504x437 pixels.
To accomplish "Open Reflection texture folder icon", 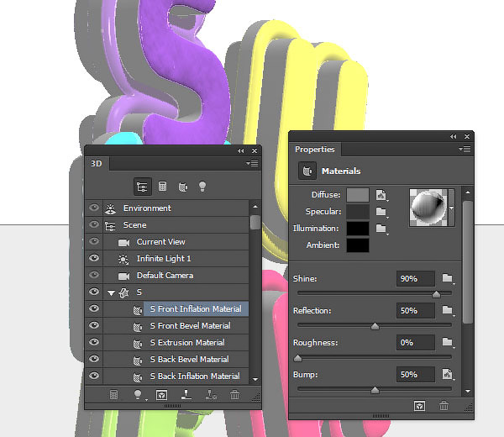I will [448, 311].
